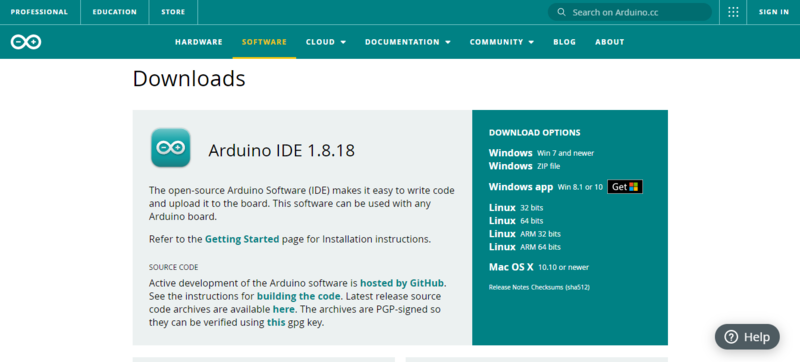The image size is (800, 362).
Task: Click the 'this' gpg key link
Action: click(276, 323)
